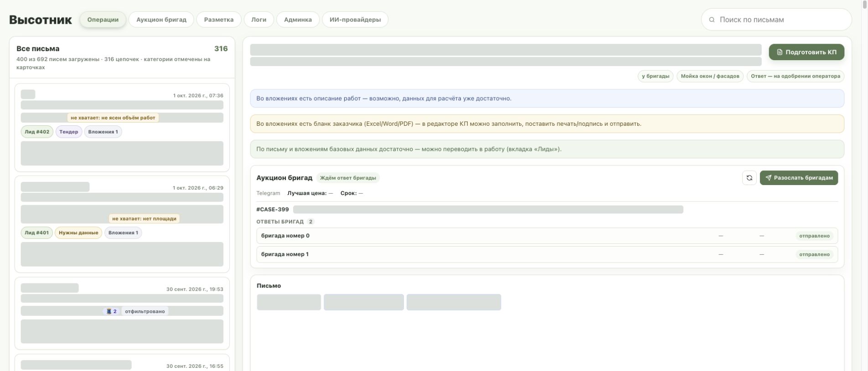This screenshot has width=868, height=371.
Task: Click the Подготовить КП button
Action: click(x=806, y=52)
